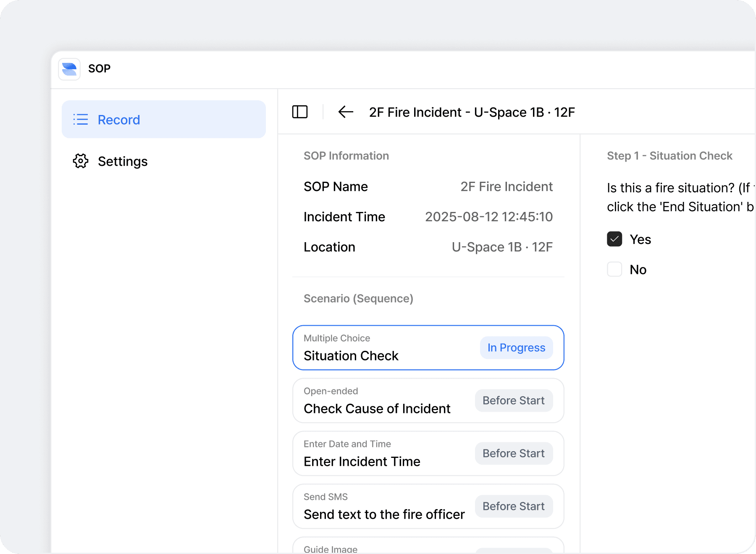Open the Record menu label
This screenshot has height=554, width=756.
(x=119, y=120)
